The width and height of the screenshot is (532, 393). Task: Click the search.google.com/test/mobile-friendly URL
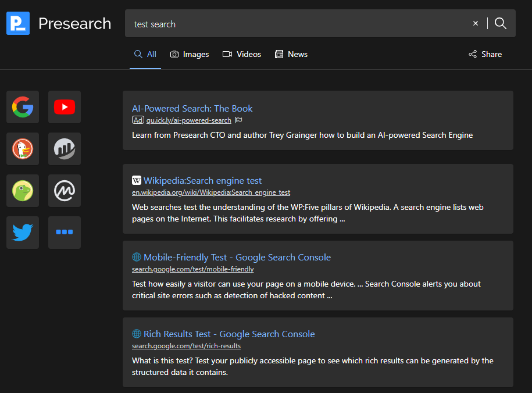click(192, 269)
